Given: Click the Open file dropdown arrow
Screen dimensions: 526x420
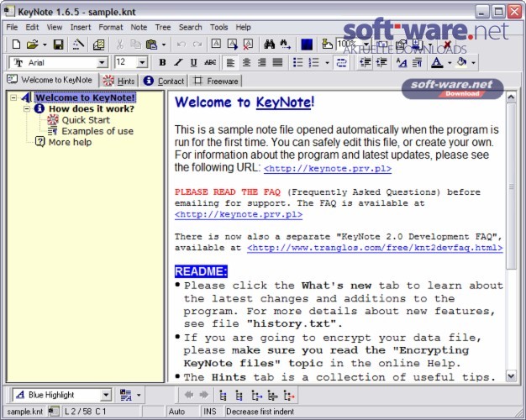Looking at the screenshot, I should [x=45, y=45].
